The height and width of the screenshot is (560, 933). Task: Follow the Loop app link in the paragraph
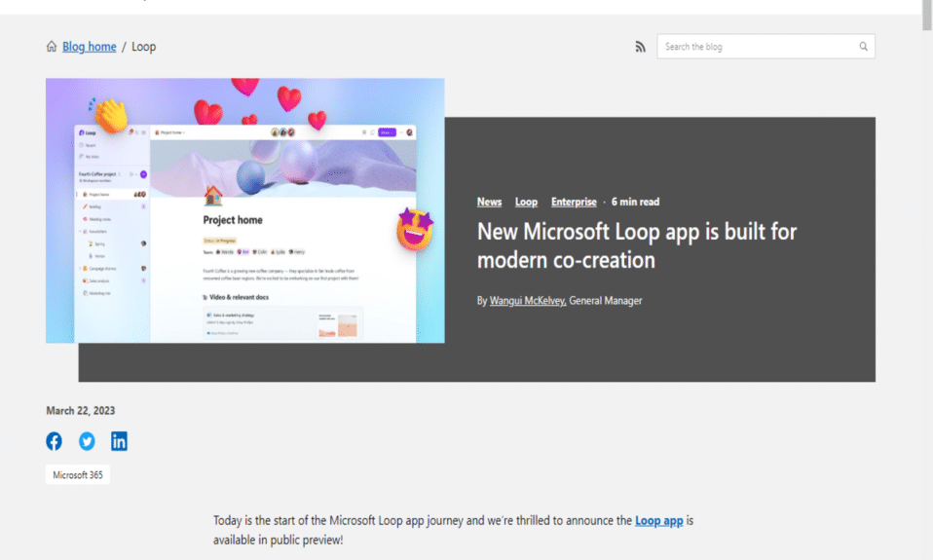click(658, 521)
